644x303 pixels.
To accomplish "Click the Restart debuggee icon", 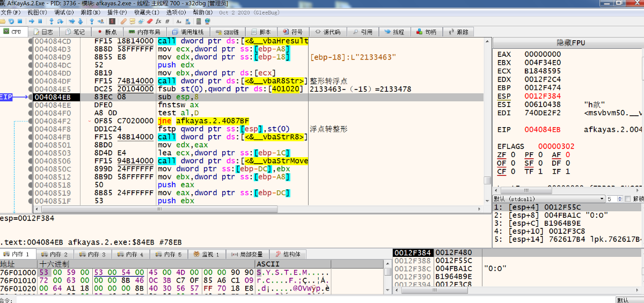I will 11,21.
